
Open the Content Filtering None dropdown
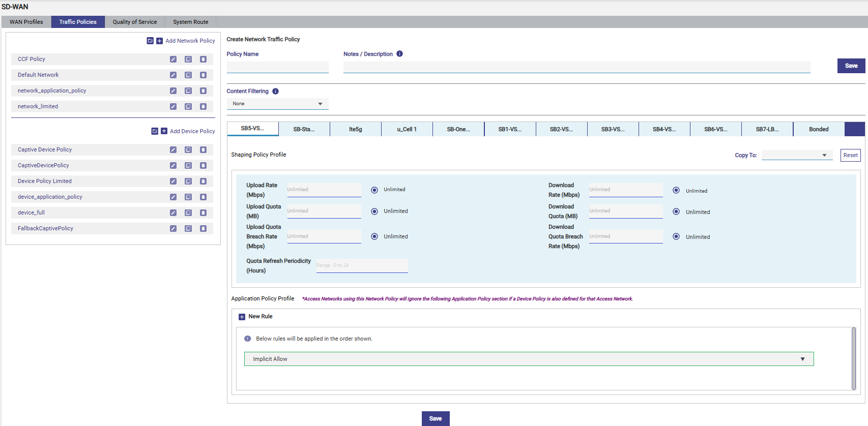[x=277, y=104]
